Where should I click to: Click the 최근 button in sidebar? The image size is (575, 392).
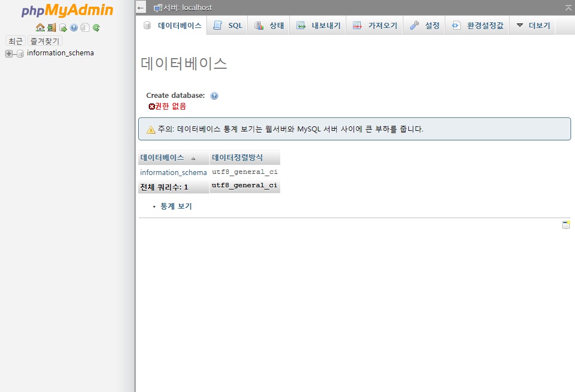[16, 41]
